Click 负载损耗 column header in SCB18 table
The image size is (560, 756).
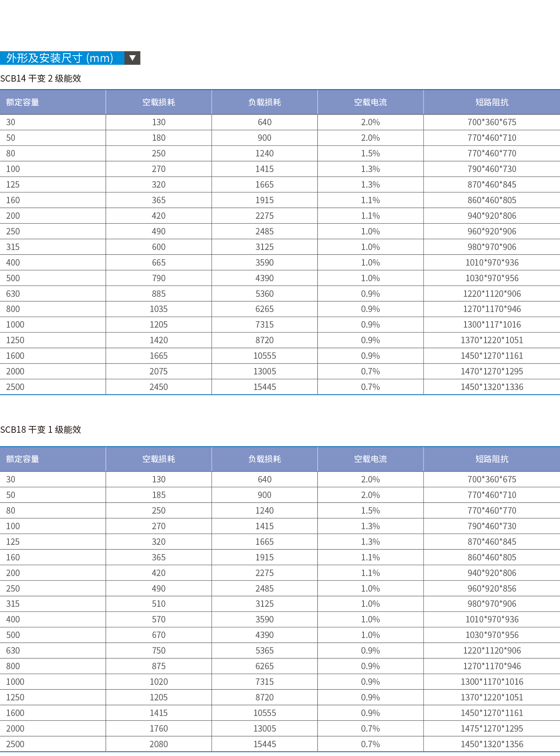tap(265, 459)
